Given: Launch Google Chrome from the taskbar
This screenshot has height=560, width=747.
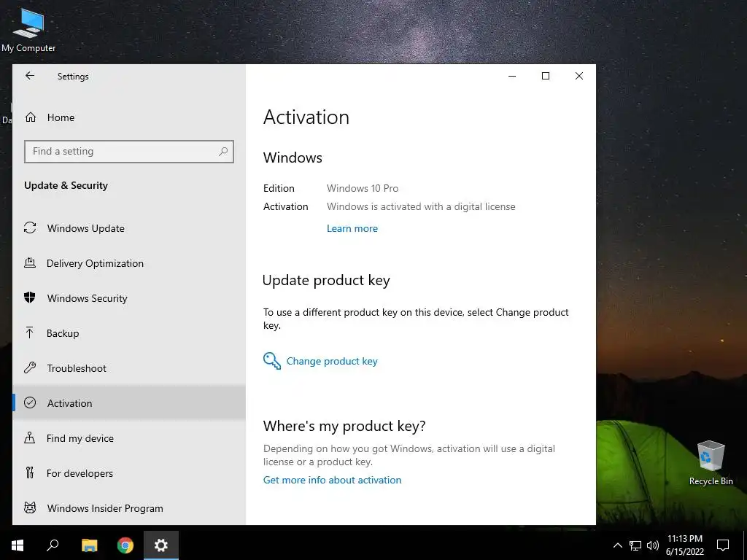Looking at the screenshot, I should [x=125, y=545].
